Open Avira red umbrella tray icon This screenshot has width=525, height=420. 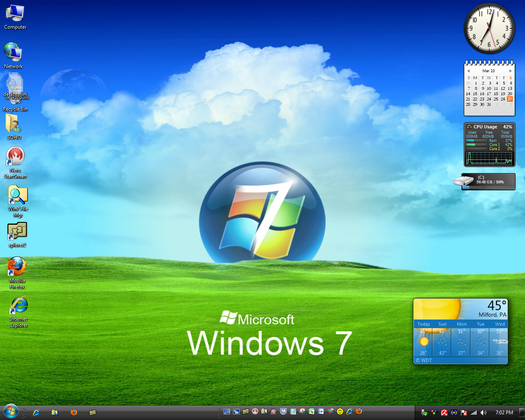pos(444,413)
